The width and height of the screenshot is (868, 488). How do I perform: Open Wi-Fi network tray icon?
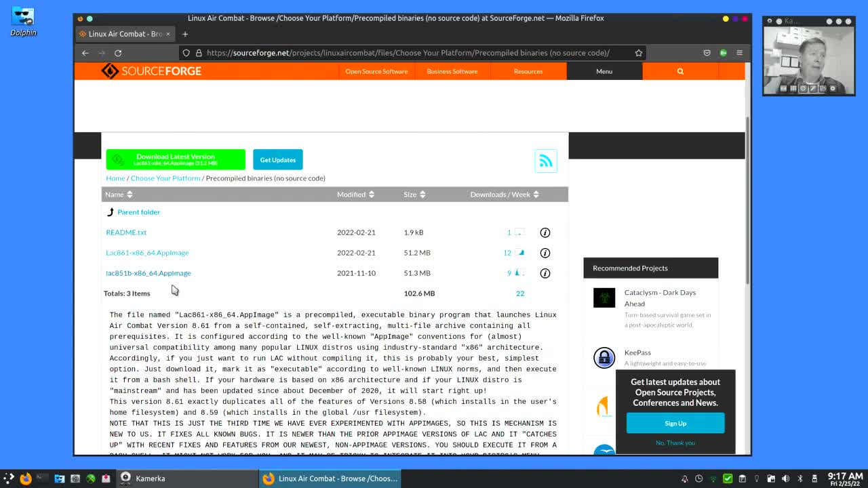[713, 479]
